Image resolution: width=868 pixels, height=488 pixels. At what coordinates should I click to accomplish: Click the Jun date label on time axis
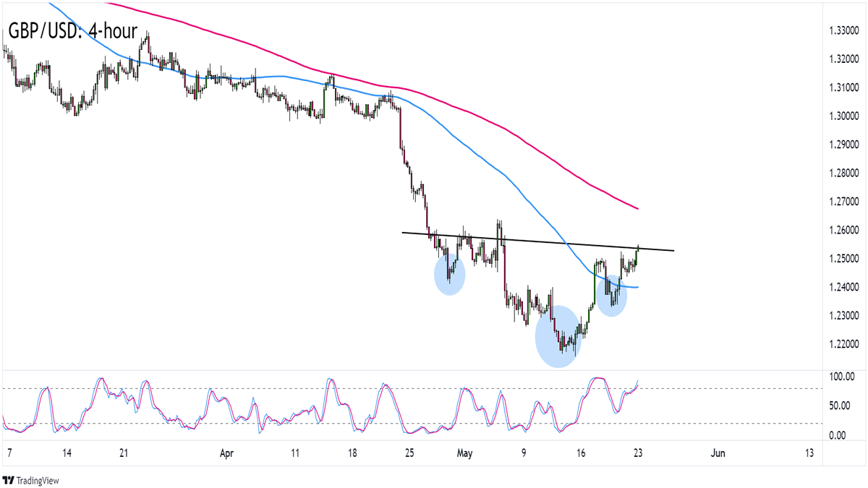[x=718, y=453]
